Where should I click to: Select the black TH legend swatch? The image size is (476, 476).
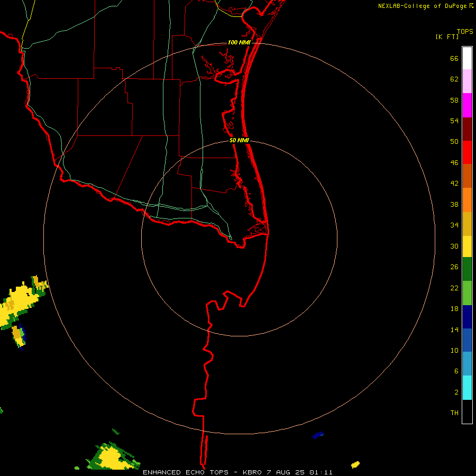click(467, 411)
